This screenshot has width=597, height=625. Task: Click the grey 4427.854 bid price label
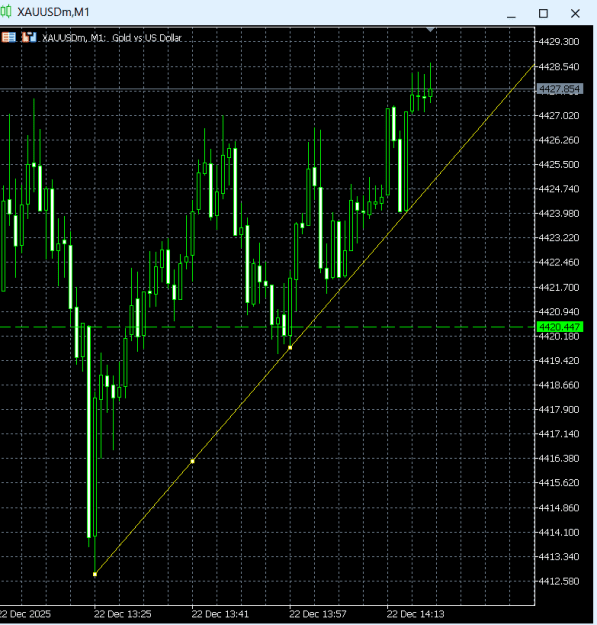560,89
